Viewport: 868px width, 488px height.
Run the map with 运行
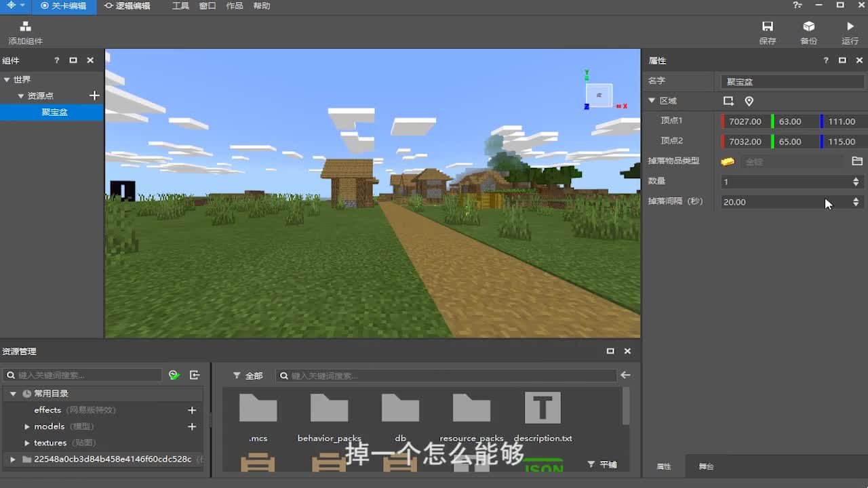tap(850, 32)
